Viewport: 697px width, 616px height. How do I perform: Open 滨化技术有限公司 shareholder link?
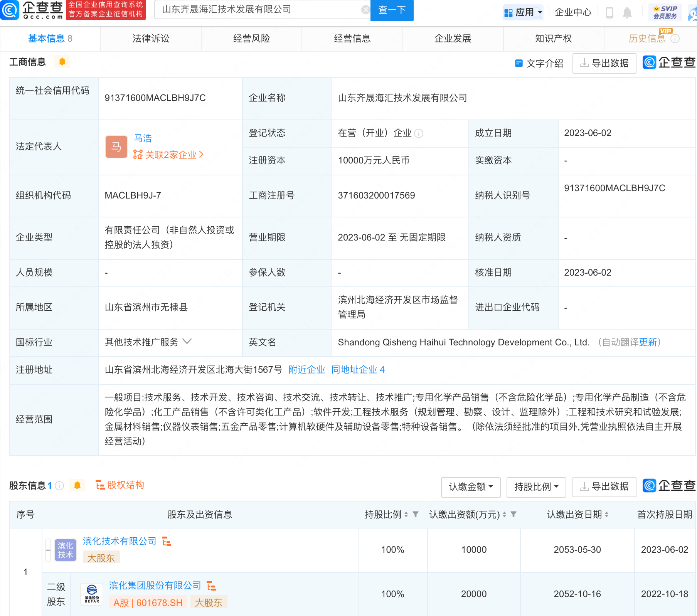tap(120, 541)
